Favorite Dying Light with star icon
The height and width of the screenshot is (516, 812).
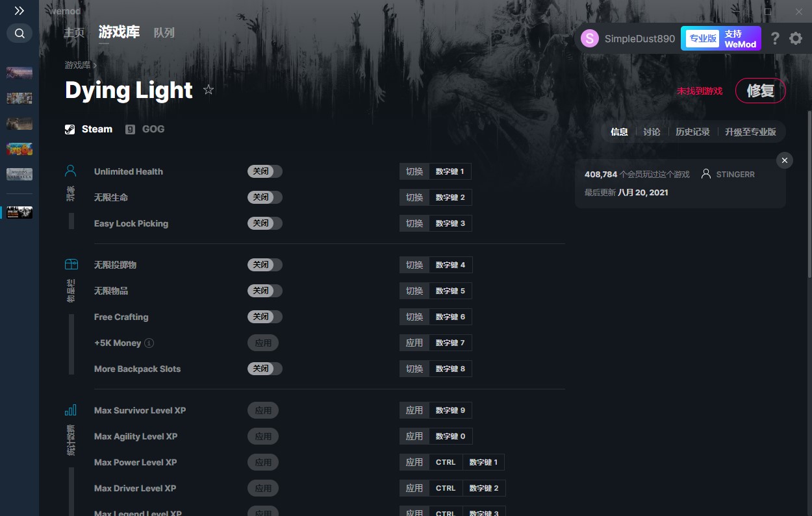(209, 90)
